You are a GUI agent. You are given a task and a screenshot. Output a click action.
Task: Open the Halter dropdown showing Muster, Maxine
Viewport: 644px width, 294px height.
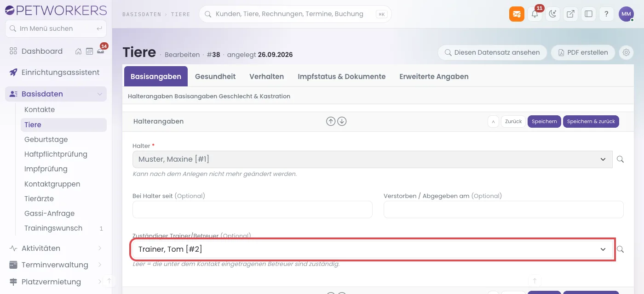coord(372,159)
